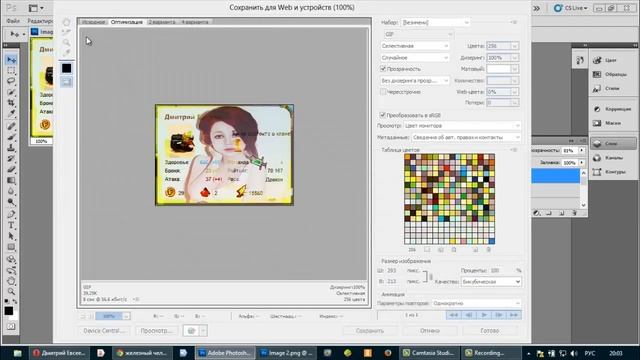The height and width of the screenshot is (360, 640).
Task: Click the width field showing 293
Action: [x=395, y=271]
